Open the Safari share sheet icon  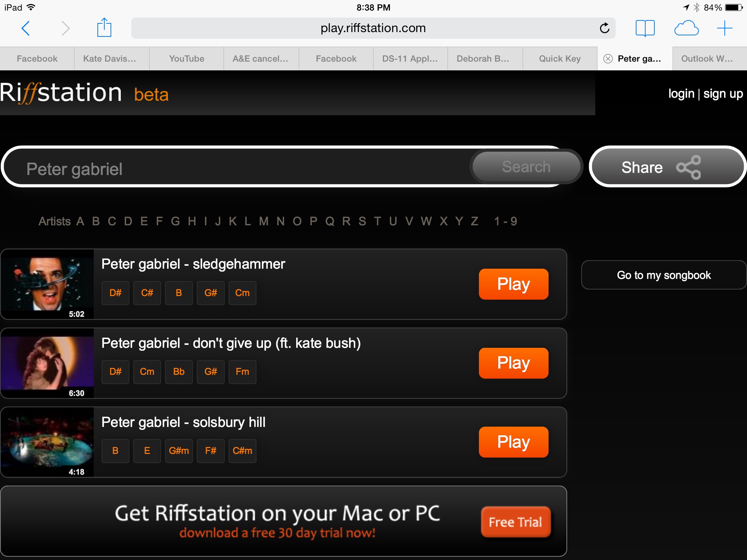tap(104, 28)
